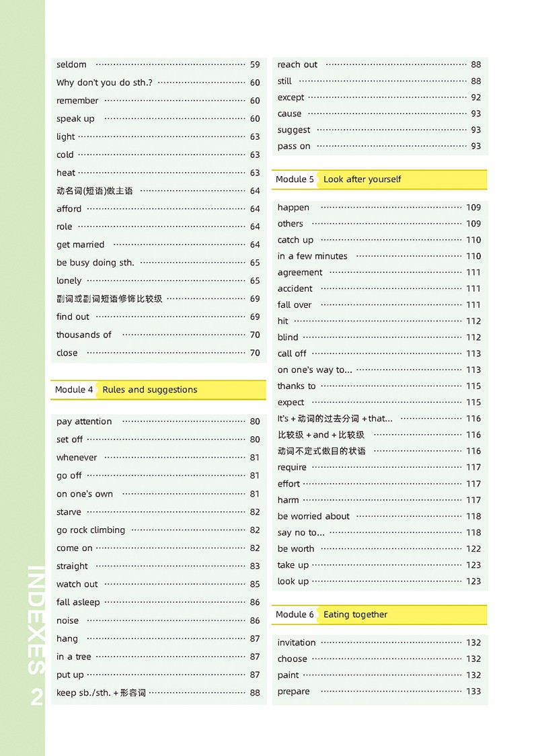
Task: Click the 'Why don't you do sth.?' entry
Action: click(104, 83)
